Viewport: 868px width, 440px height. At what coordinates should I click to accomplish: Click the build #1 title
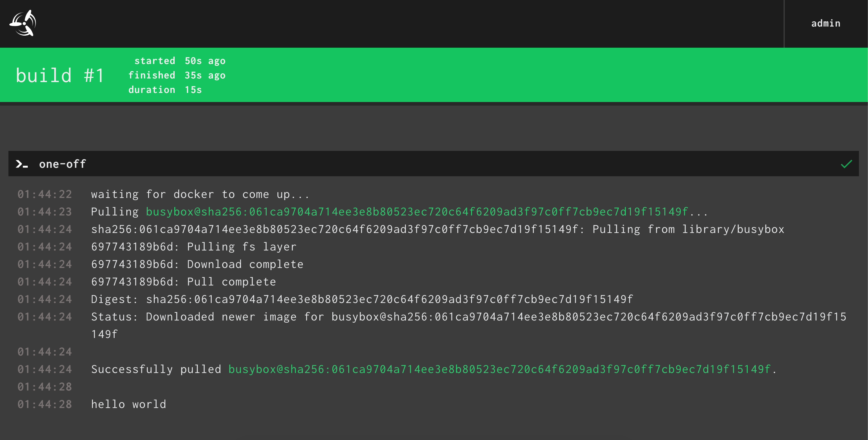pyautogui.click(x=60, y=75)
